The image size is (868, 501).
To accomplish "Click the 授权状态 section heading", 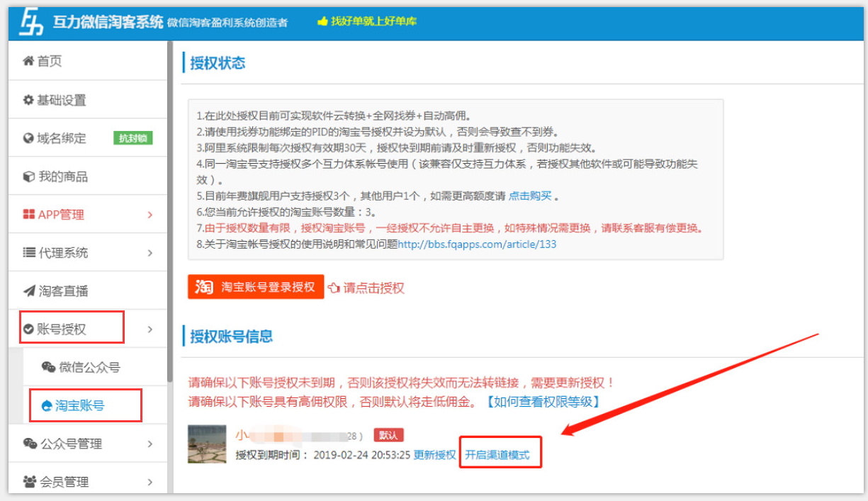I will [218, 62].
